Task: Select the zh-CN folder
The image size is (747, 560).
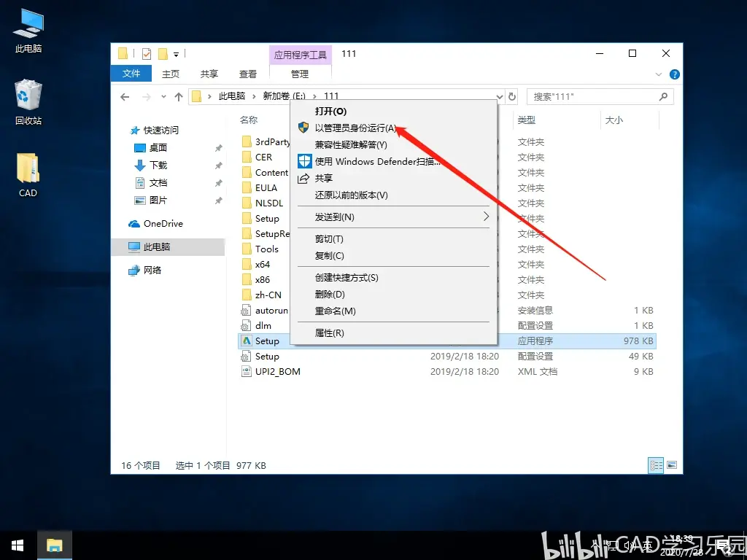Action: (262, 295)
